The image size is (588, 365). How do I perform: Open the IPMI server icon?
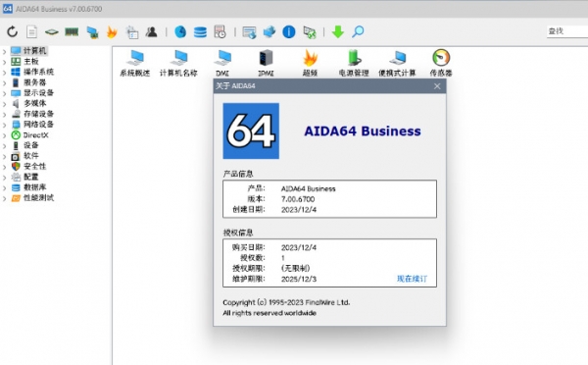267,63
